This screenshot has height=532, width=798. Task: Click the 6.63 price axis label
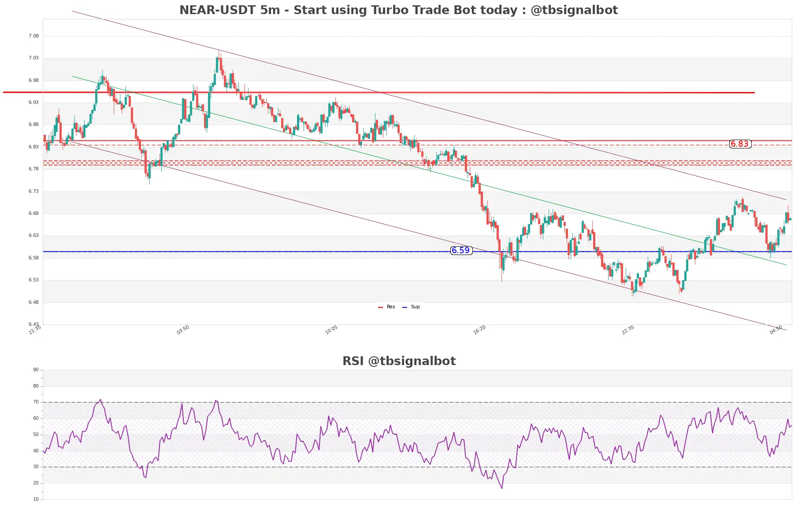33,236
